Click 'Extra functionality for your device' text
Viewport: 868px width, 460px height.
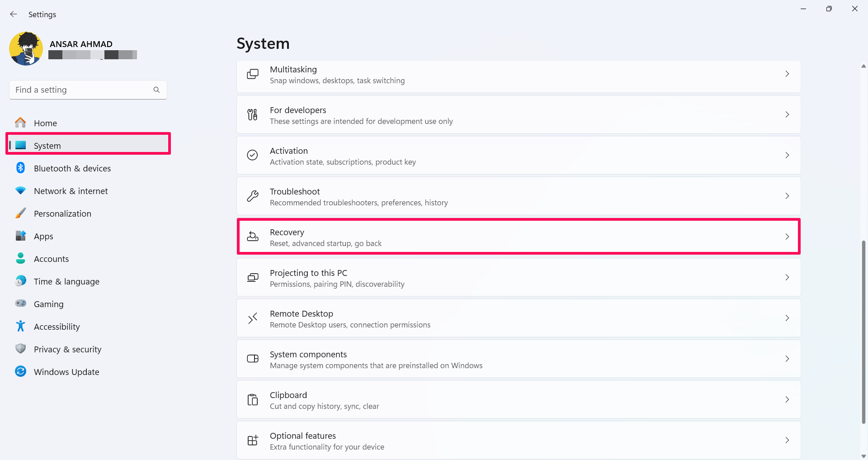pos(327,447)
